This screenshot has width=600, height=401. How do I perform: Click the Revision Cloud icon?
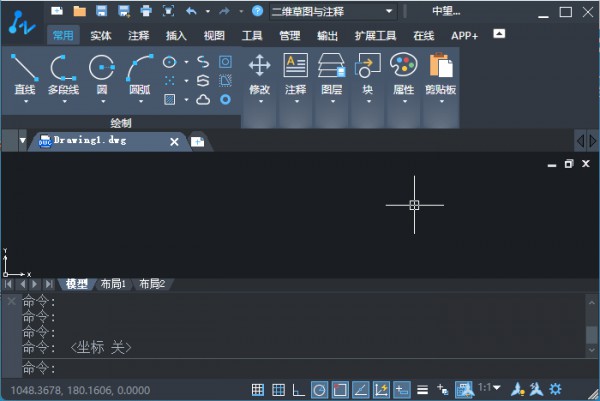[x=203, y=100]
